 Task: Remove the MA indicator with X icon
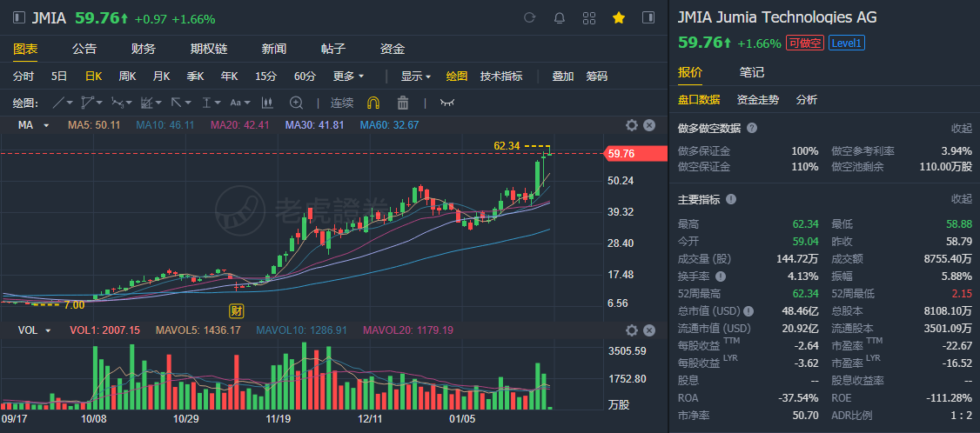[649, 125]
